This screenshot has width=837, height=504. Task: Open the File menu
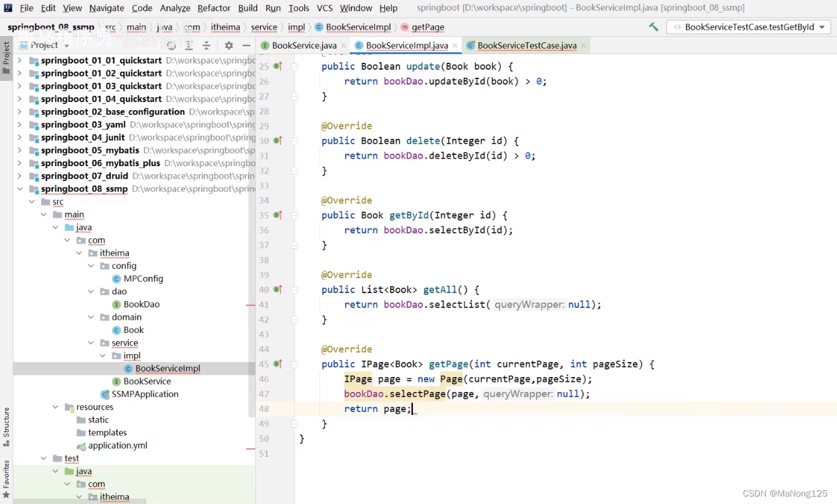27,8
